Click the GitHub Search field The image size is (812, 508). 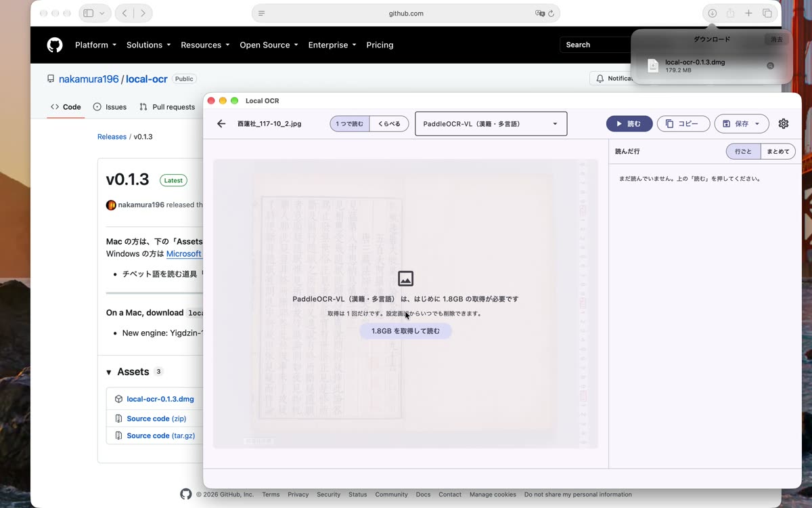click(x=595, y=45)
